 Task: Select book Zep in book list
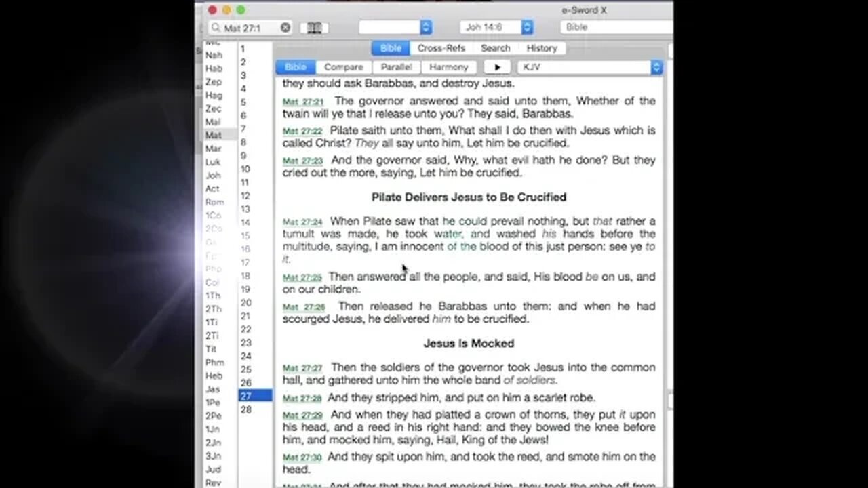point(214,82)
